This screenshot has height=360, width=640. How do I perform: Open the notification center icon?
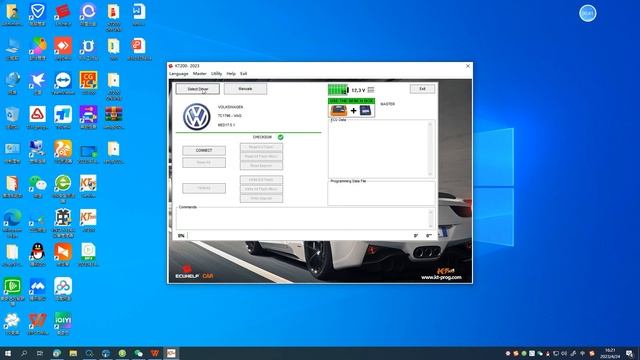(629, 353)
